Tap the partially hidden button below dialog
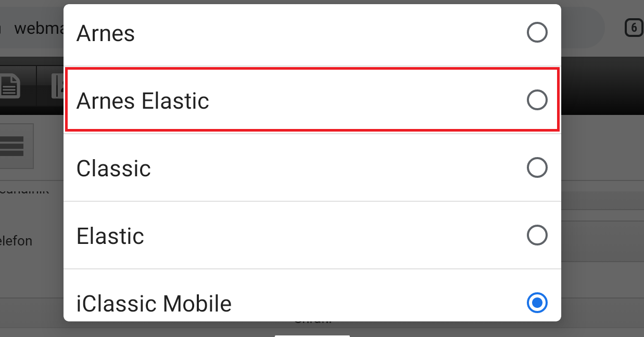Viewport: 644px width, 337px height. click(x=312, y=335)
